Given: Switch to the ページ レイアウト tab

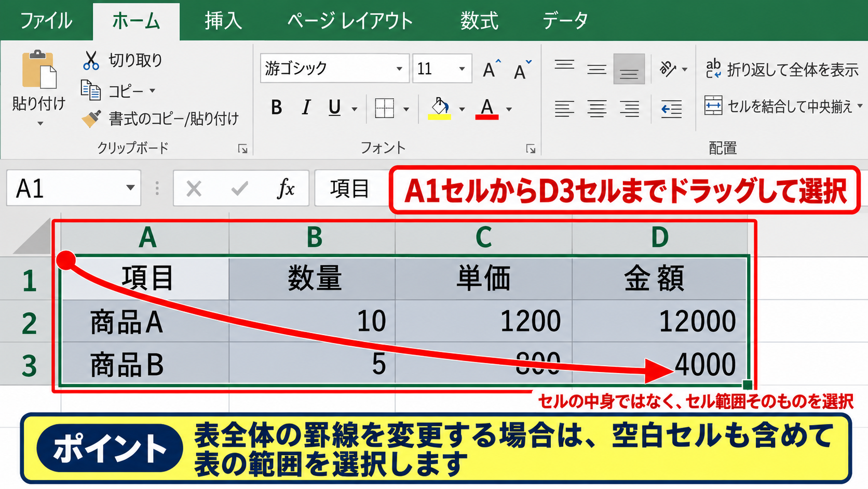Looking at the screenshot, I should tap(350, 21).
